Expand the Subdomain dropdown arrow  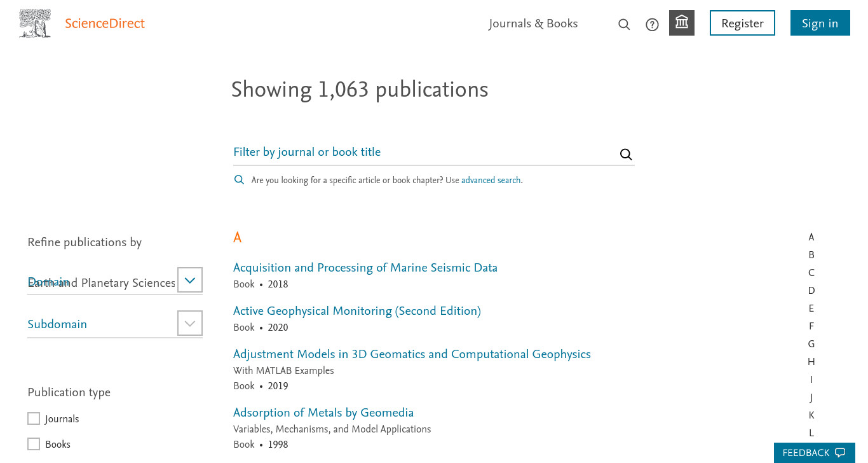pyautogui.click(x=190, y=323)
